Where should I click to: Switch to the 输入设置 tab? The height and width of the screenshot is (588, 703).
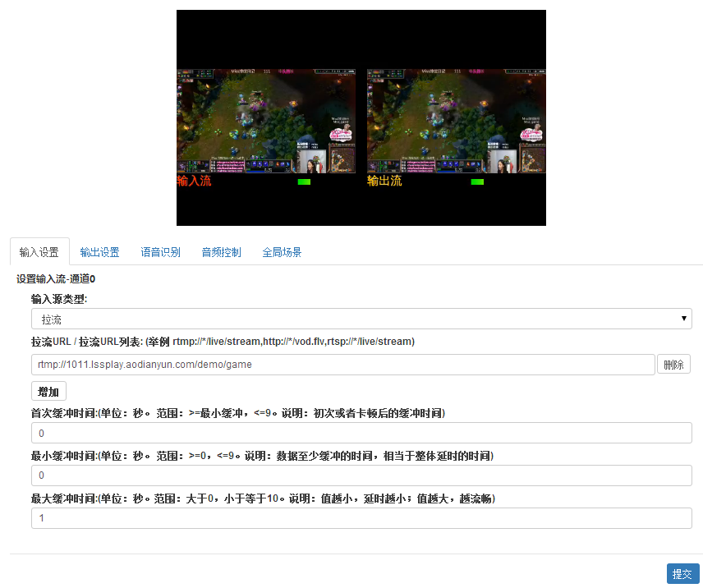click(39, 252)
